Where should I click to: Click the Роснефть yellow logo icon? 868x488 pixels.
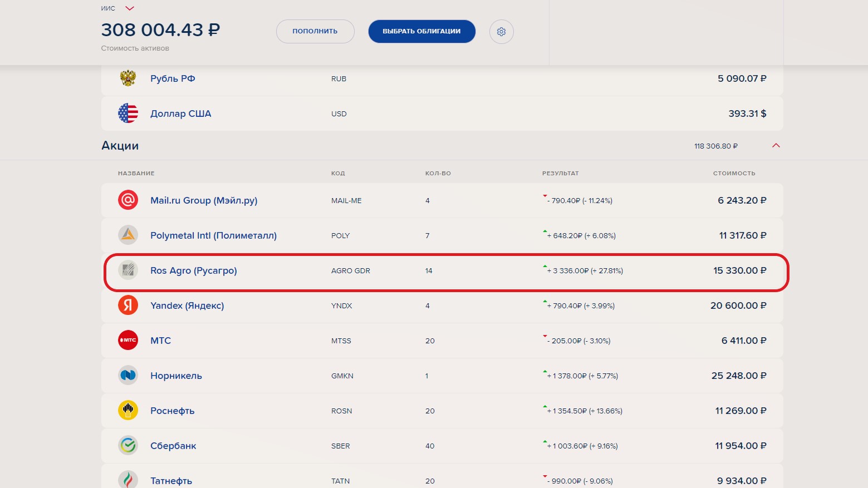click(128, 411)
